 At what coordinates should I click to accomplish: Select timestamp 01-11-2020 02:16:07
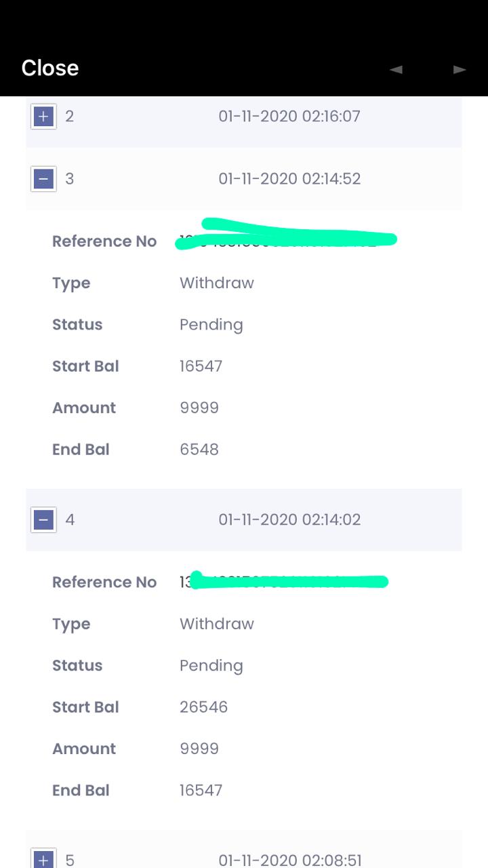point(289,117)
